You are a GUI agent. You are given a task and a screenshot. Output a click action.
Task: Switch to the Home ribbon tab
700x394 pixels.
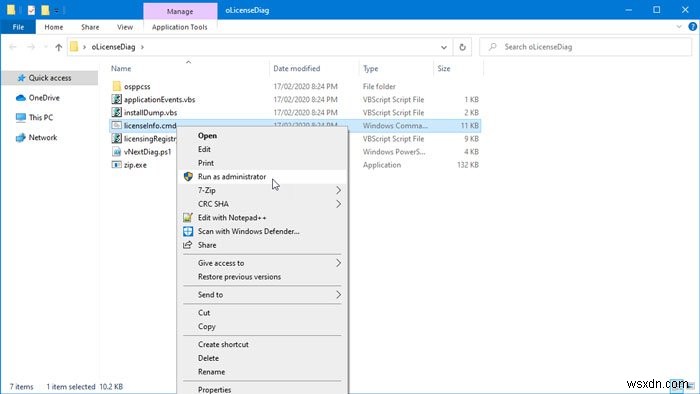54,27
